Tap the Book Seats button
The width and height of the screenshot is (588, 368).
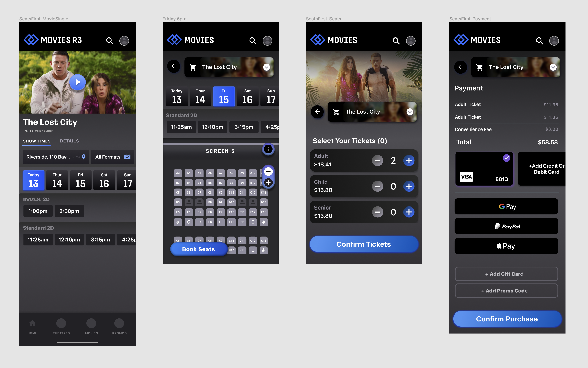click(x=199, y=249)
